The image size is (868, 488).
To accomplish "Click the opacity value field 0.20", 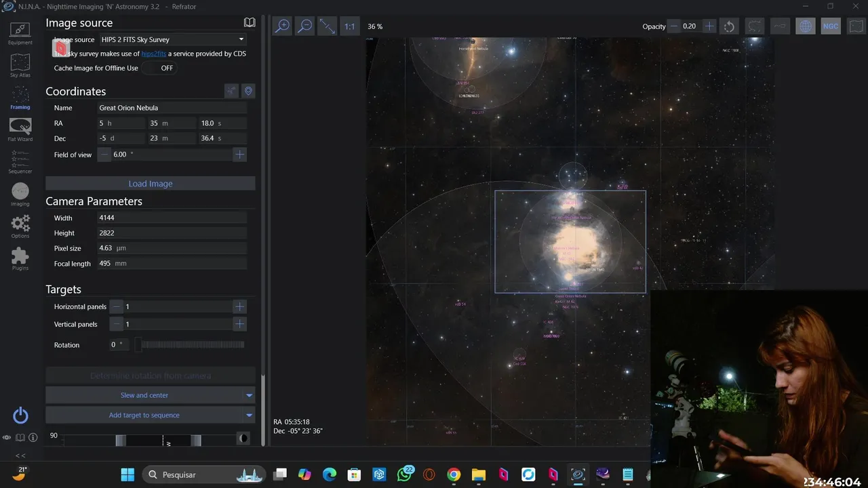I will 692,26.
